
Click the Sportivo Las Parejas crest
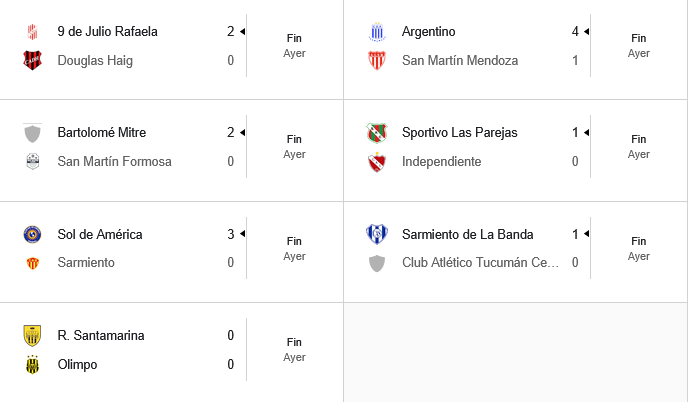point(377,133)
